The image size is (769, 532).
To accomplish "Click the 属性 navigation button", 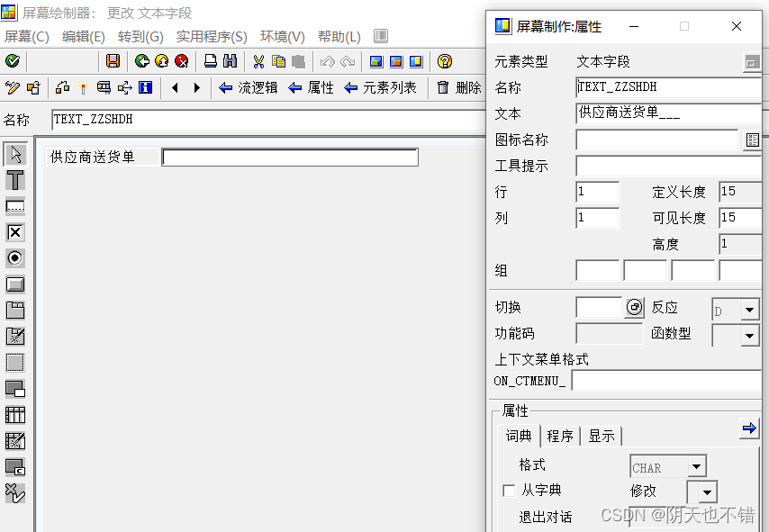I will point(322,88).
